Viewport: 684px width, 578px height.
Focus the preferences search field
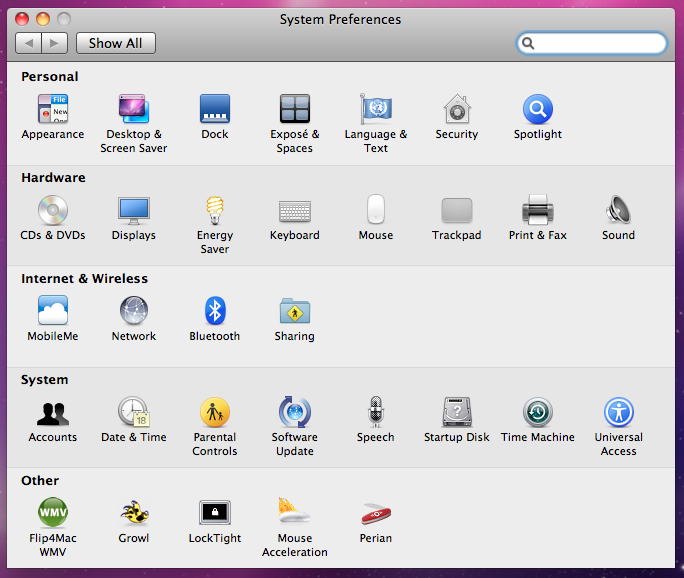point(592,43)
